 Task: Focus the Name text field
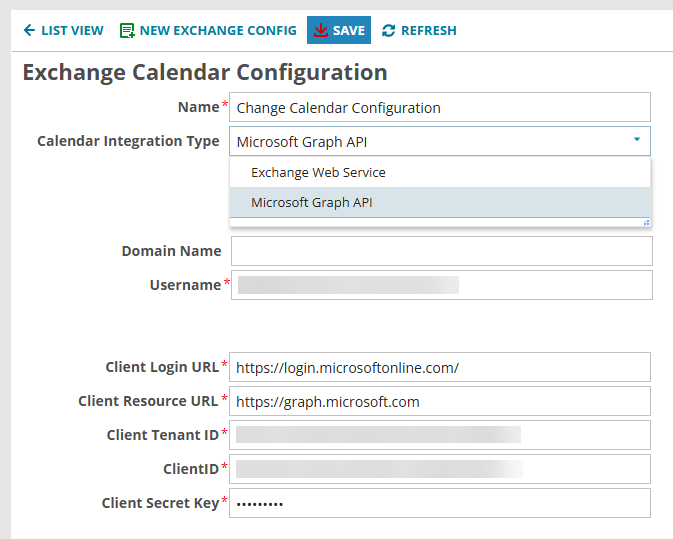point(440,107)
